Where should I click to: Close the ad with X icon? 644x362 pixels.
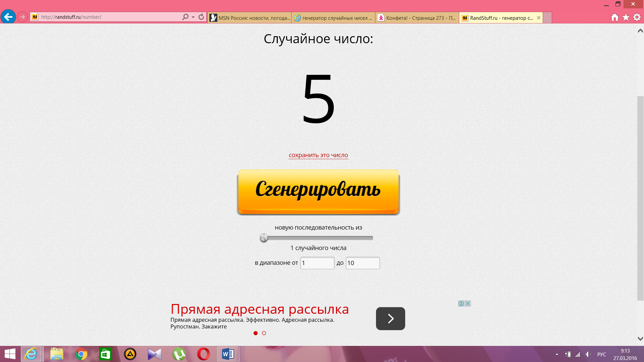click(x=468, y=303)
